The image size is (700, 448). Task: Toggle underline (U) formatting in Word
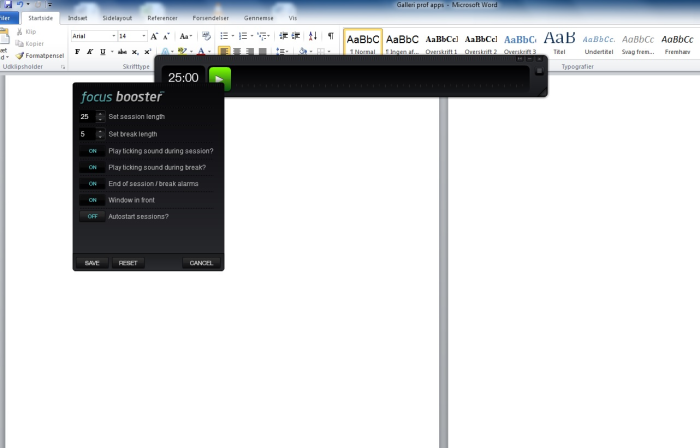[x=103, y=52]
